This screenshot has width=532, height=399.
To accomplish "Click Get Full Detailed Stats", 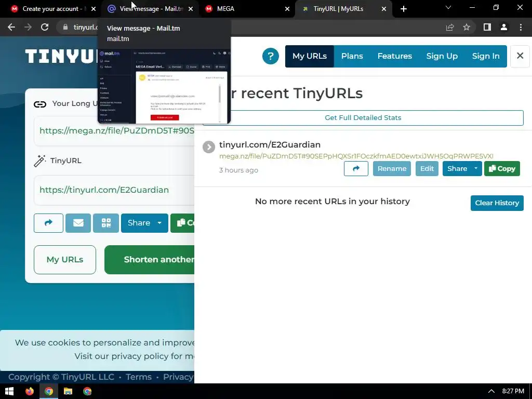I will point(363,118).
